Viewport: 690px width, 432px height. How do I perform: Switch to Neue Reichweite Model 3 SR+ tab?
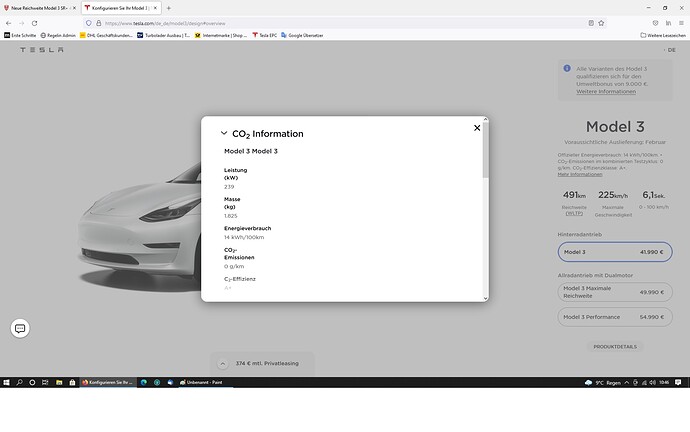[x=40, y=8]
